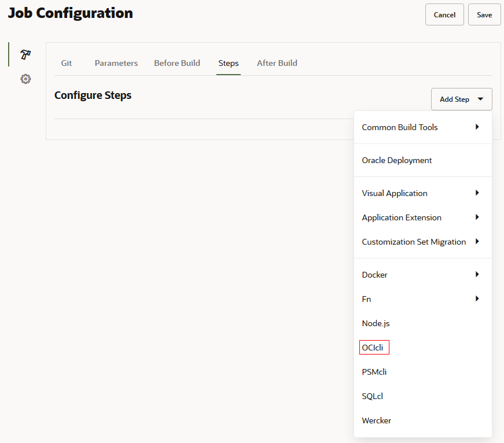Open the build configuration hammer icon
The image size is (504, 443).
click(x=25, y=54)
